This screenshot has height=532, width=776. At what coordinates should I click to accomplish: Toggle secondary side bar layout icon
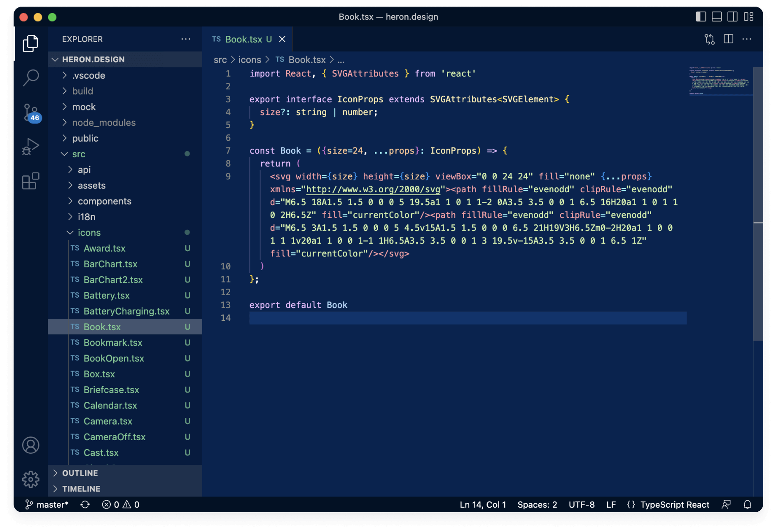(x=732, y=16)
